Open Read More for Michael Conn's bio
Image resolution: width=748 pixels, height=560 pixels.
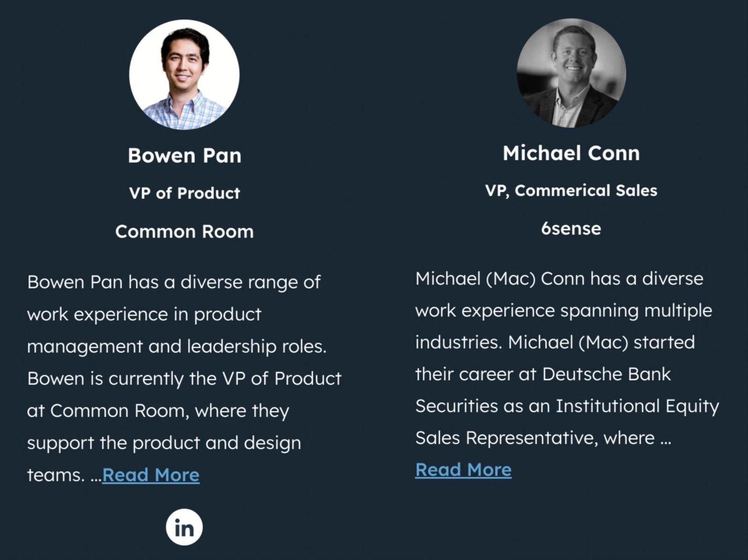pos(463,470)
